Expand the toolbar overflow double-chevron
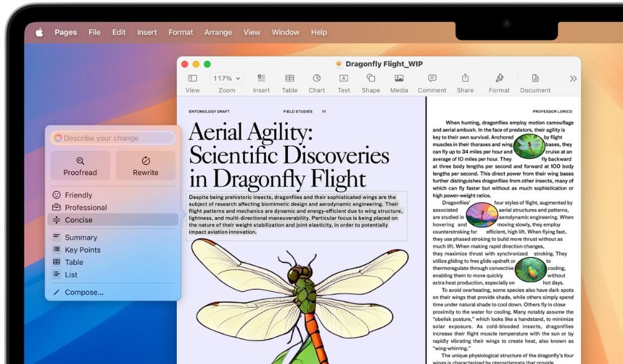The width and height of the screenshot is (623, 364). (573, 78)
